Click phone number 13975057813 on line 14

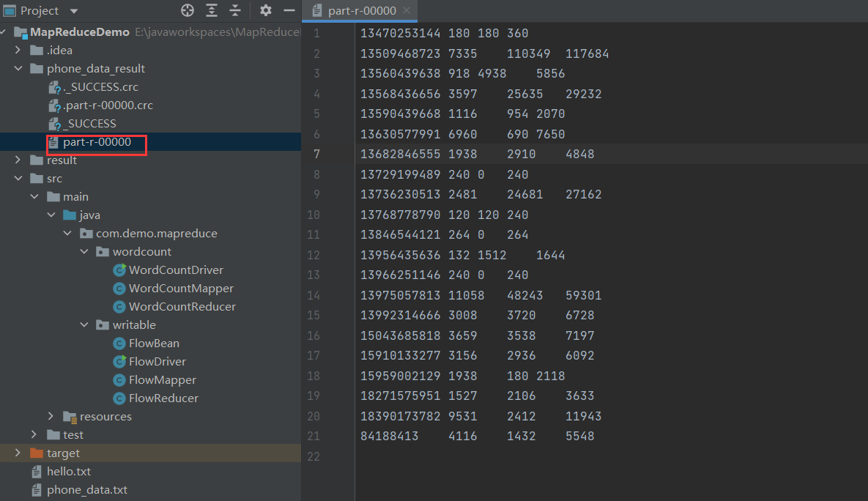(400, 295)
